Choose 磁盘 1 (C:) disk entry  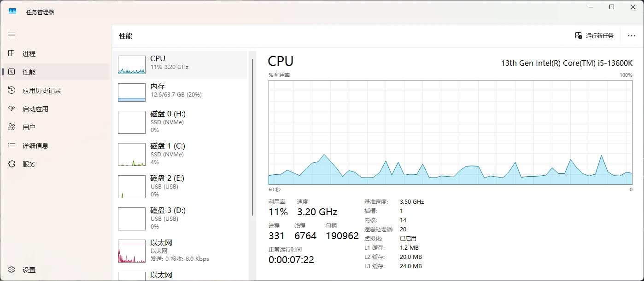pos(180,154)
